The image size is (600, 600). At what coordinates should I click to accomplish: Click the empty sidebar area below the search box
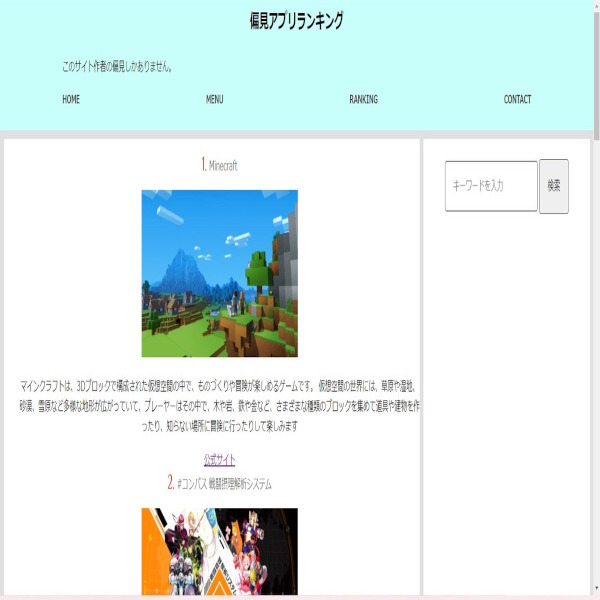505,400
